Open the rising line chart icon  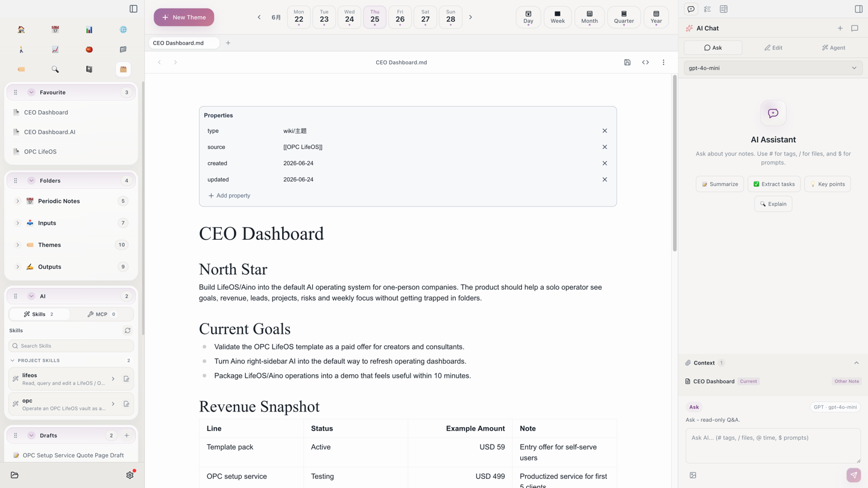[x=55, y=49]
